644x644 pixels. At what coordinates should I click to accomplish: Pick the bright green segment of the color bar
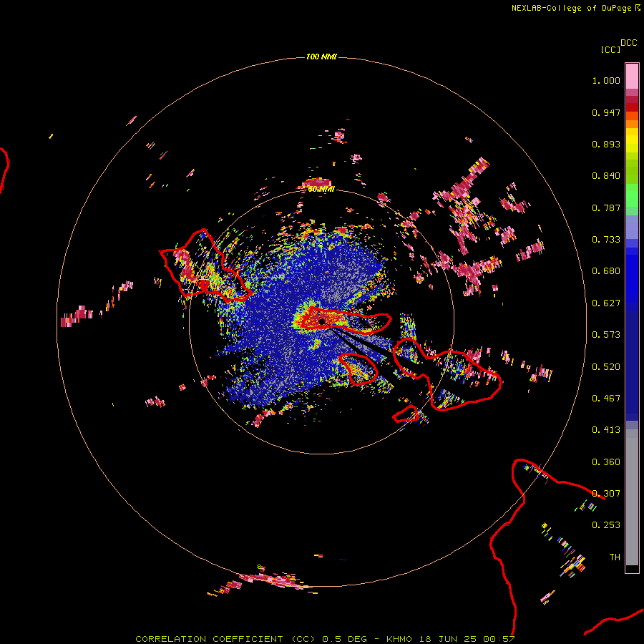pos(632,195)
